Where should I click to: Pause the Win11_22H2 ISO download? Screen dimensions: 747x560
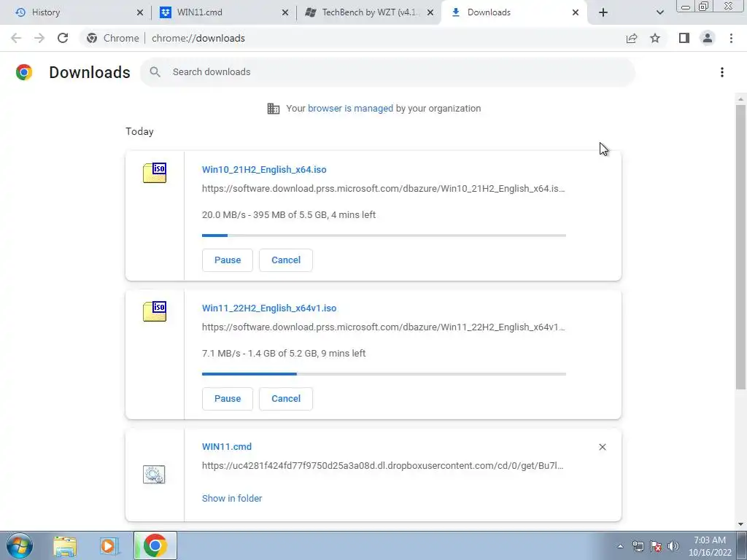[228, 399]
